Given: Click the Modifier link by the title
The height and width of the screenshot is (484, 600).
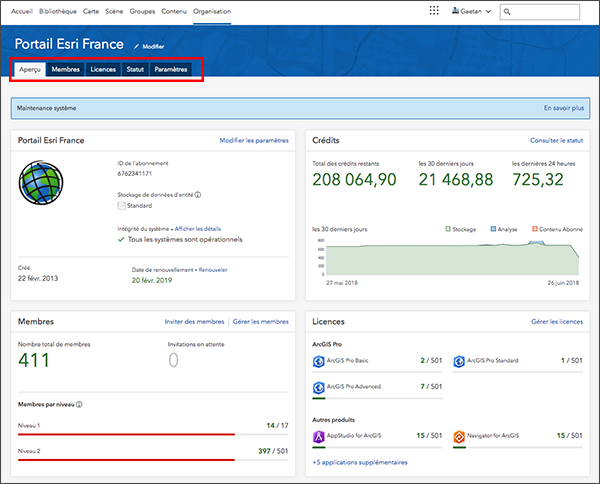Looking at the screenshot, I should pos(153,47).
